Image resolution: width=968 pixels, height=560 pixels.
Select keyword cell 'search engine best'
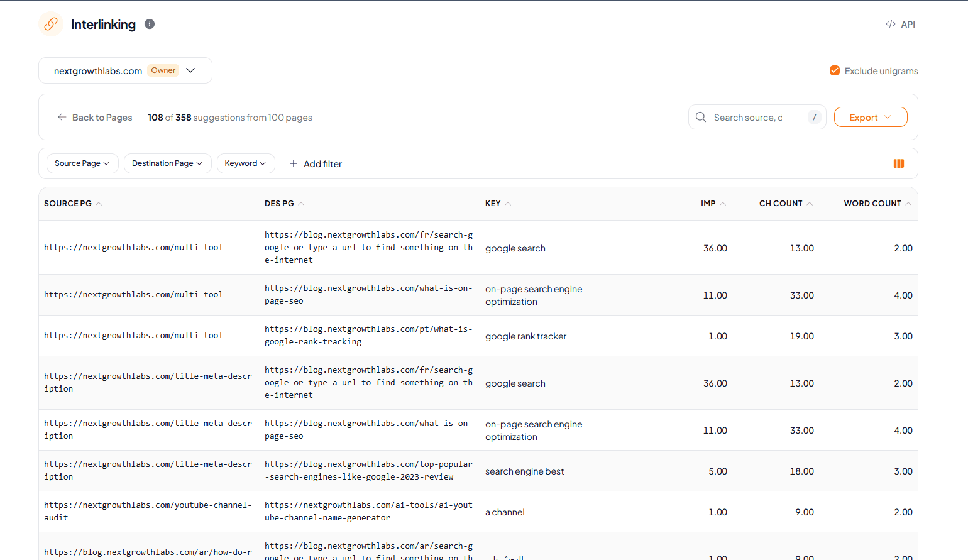524,471
